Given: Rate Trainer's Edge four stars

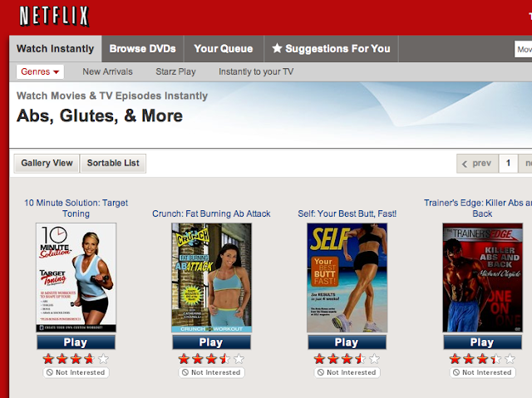Looking at the screenshot, I should coord(495,359).
